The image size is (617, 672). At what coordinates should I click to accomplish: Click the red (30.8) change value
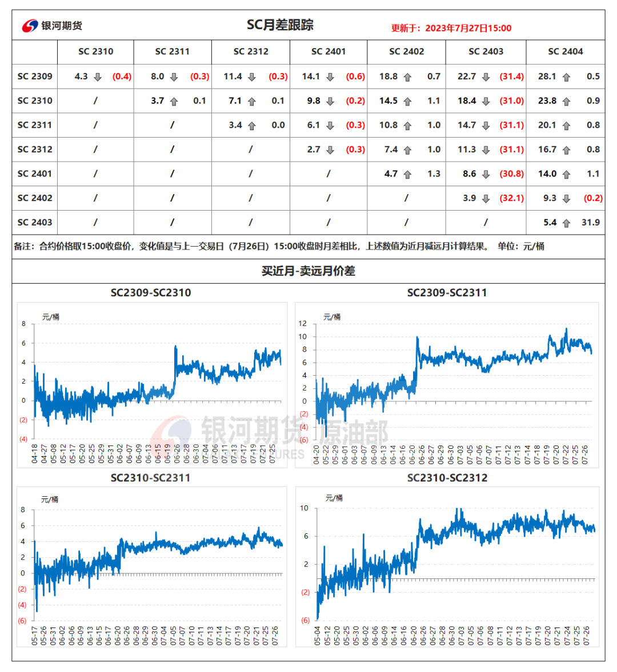511,174
